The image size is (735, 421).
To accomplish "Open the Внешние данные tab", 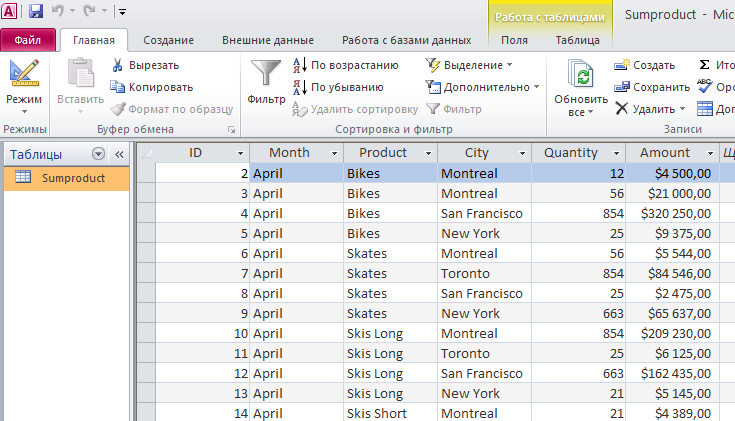I will [267, 40].
